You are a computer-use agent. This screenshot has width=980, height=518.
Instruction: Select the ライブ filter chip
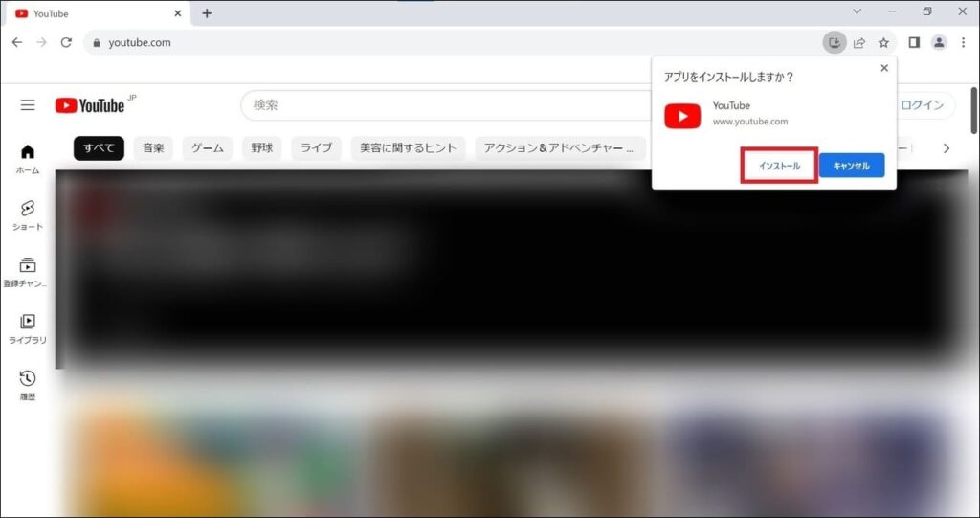pyautogui.click(x=316, y=148)
